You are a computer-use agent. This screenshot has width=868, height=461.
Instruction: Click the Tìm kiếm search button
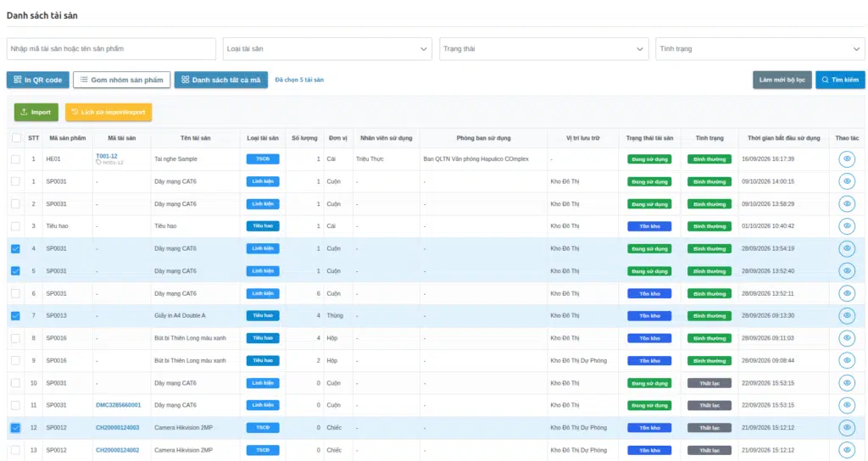[x=840, y=80]
